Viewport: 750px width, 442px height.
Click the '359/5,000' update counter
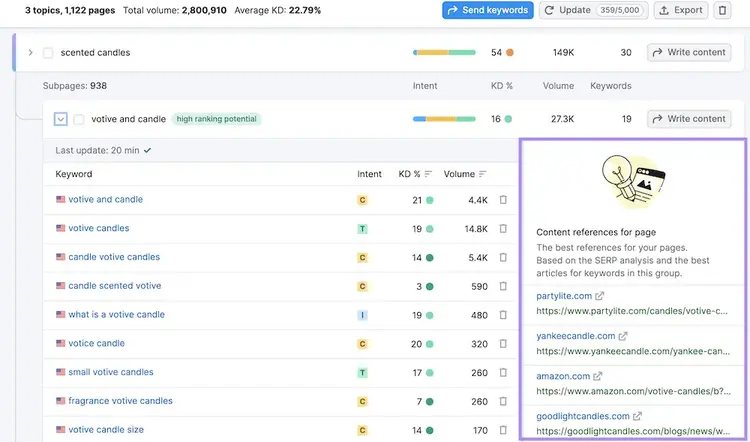[x=619, y=10]
